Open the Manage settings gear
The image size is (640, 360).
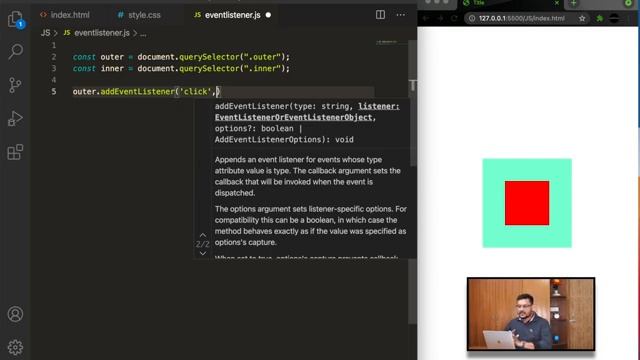pyautogui.click(x=15, y=347)
